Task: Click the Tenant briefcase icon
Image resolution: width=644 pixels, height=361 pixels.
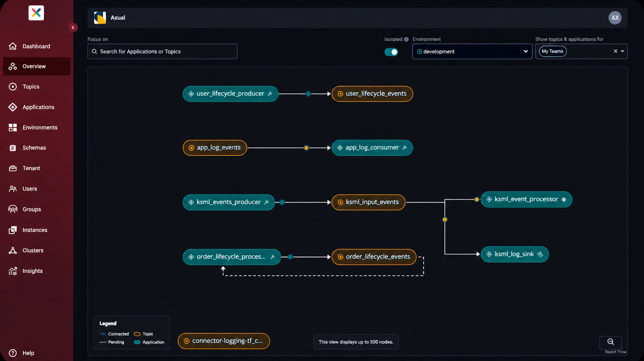Action: (x=13, y=168)
